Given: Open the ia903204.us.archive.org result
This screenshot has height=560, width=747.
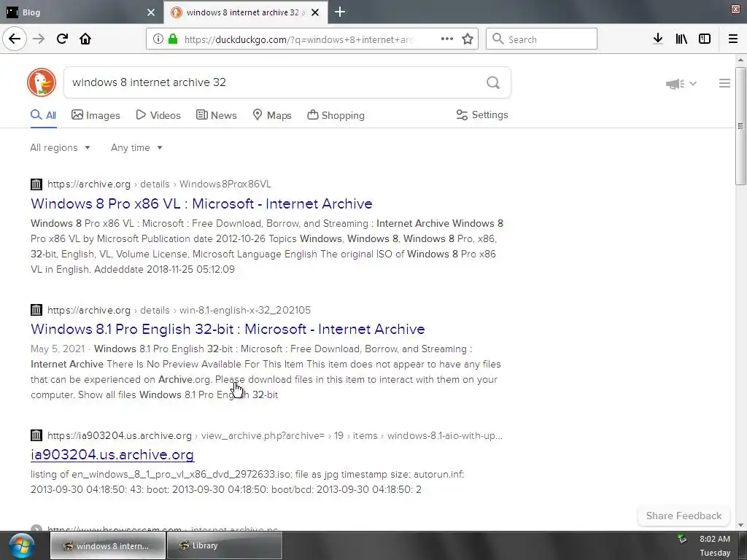Looking at the screenshot, I should (112, 455).
